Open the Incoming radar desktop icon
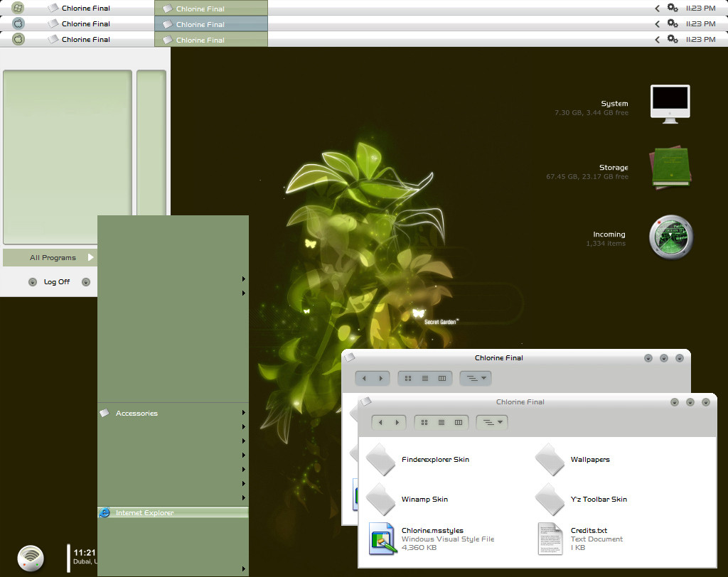Image resolution: width=728 pixels, height=577 pixels. tap(671, 237)
